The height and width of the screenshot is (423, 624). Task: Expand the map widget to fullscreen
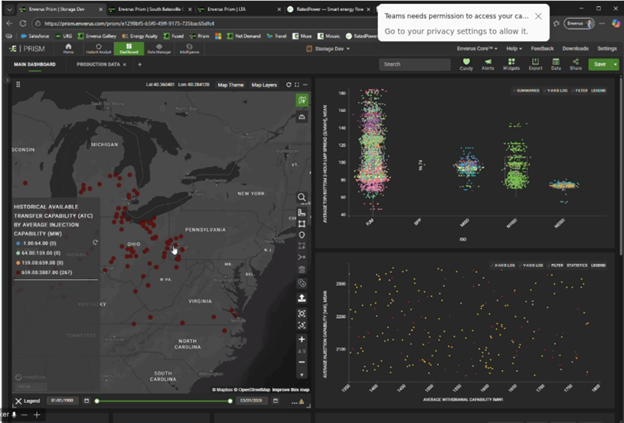pos(297,85)
